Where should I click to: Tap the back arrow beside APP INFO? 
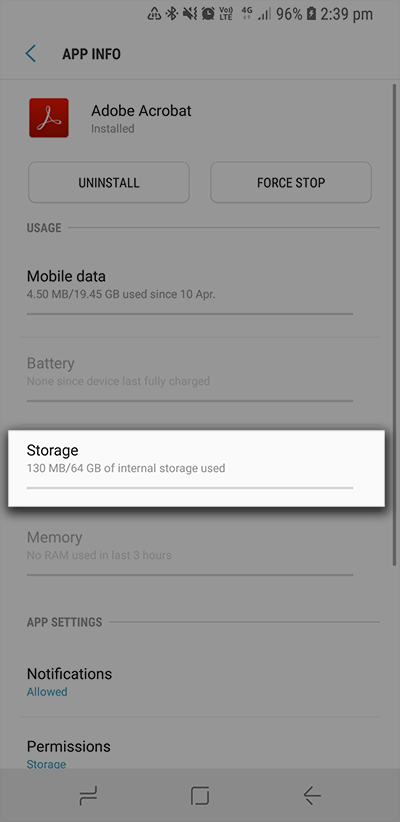click(x=30, y=53)
